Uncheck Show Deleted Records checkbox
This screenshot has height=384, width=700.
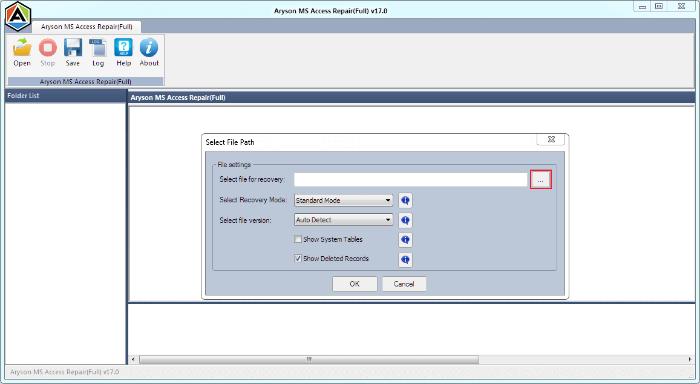pos(298,259)
